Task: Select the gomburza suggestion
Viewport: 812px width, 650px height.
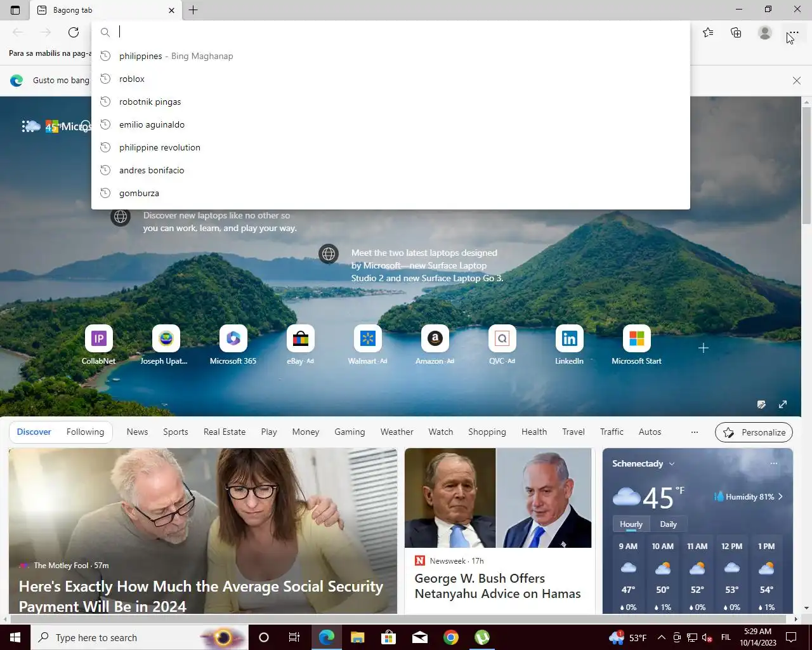Action: 391,193
